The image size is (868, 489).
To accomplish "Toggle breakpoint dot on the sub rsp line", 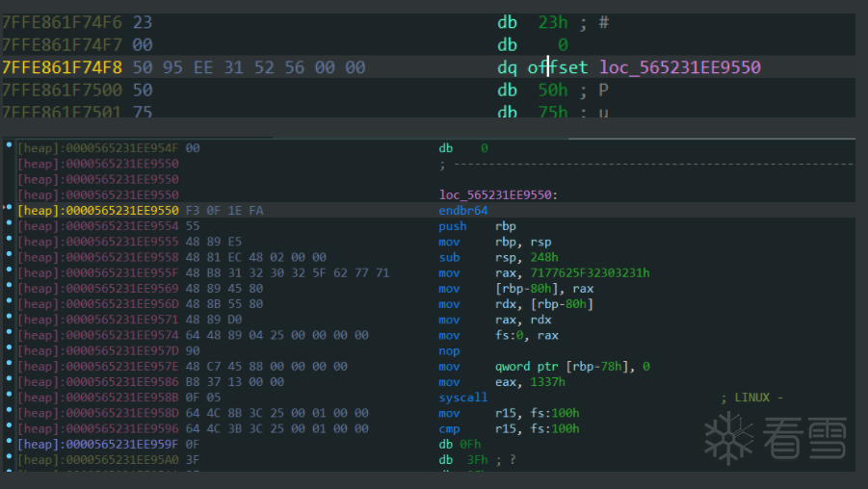I will pos(9,254).
